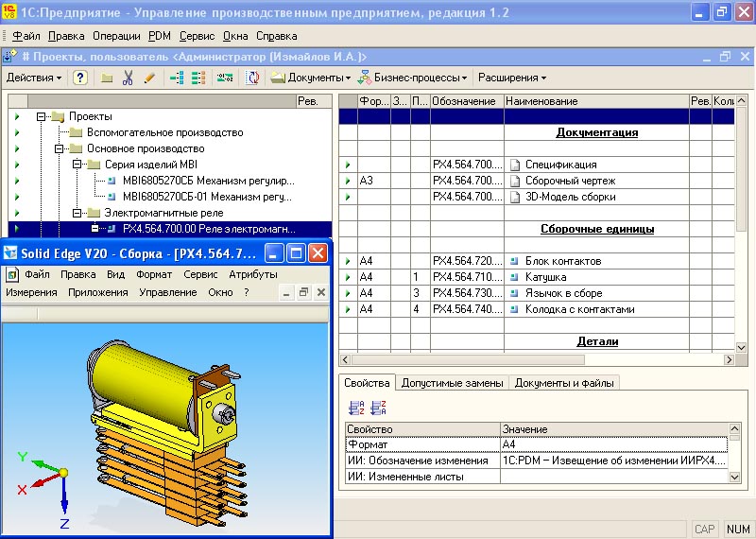Select the Свойства tab
756x539 pixels.
point(367,383)
